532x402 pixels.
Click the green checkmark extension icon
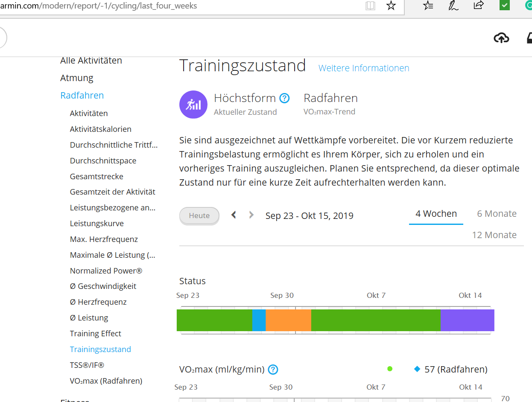(505, 6)
